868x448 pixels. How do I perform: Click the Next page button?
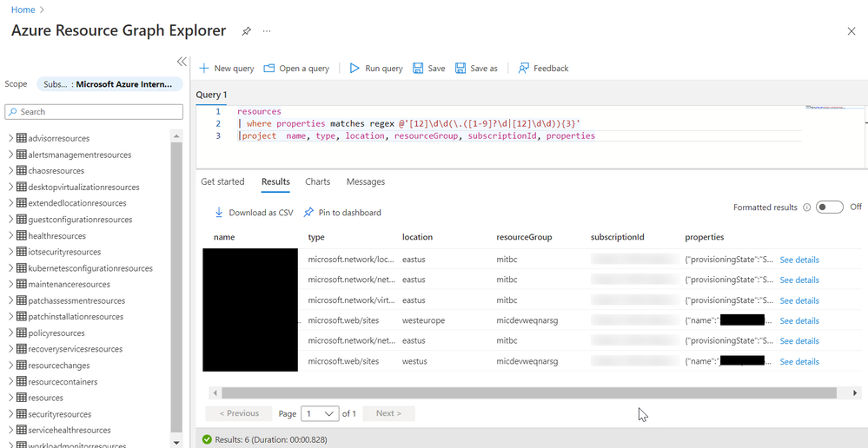[x=388, y=413]
